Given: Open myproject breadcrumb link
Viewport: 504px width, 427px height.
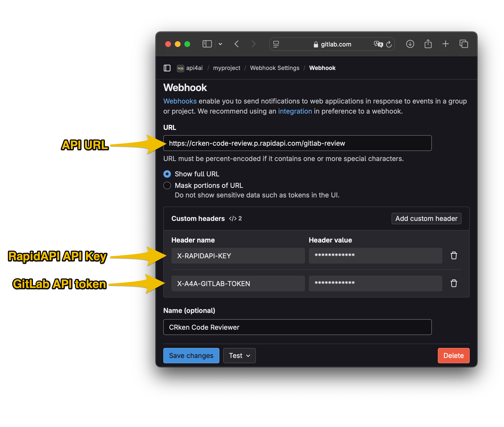Looking at the screenshot, I should click(x=226, y=68).
